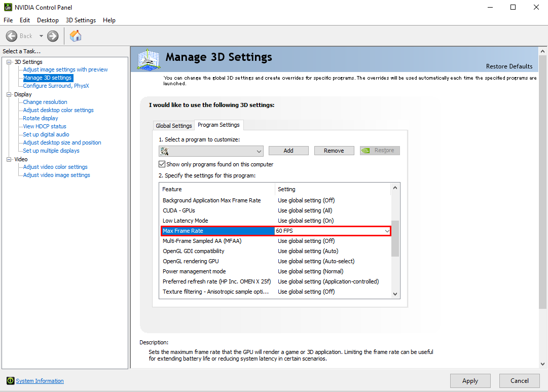Select the Low Latency Mode row
Viewport: 548px width, 392px height.
point(275,221)
